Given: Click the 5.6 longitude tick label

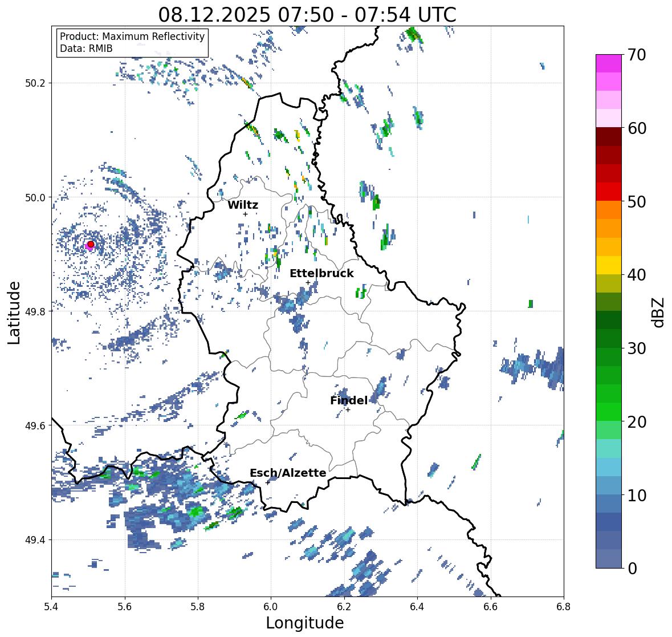Looking at the screenshot, I should pos(125,607).
